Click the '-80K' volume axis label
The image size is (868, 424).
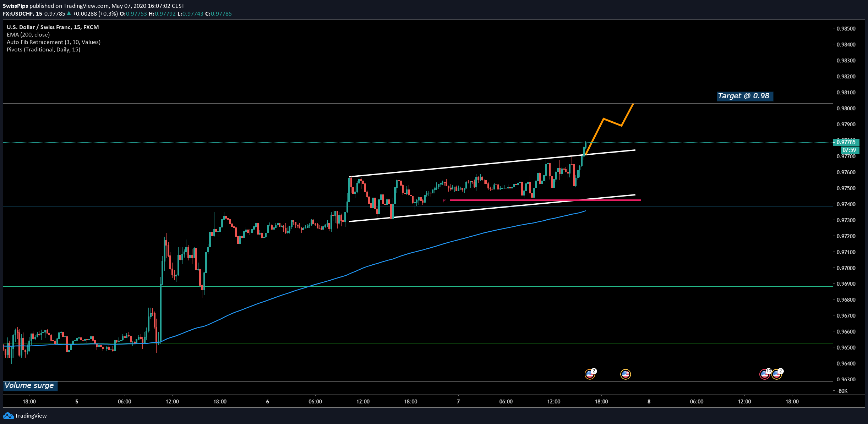tap(842, 391)
